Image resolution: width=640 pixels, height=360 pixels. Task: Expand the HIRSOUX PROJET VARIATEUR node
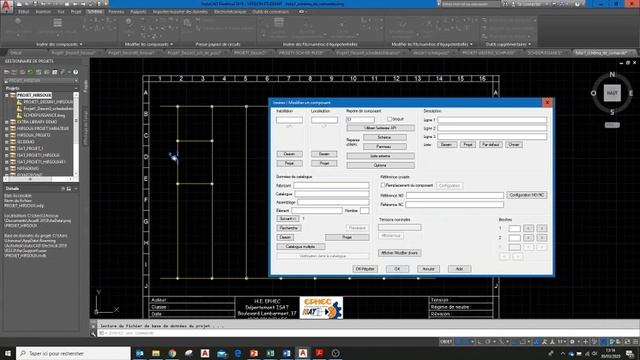click(x=7, y=129)
